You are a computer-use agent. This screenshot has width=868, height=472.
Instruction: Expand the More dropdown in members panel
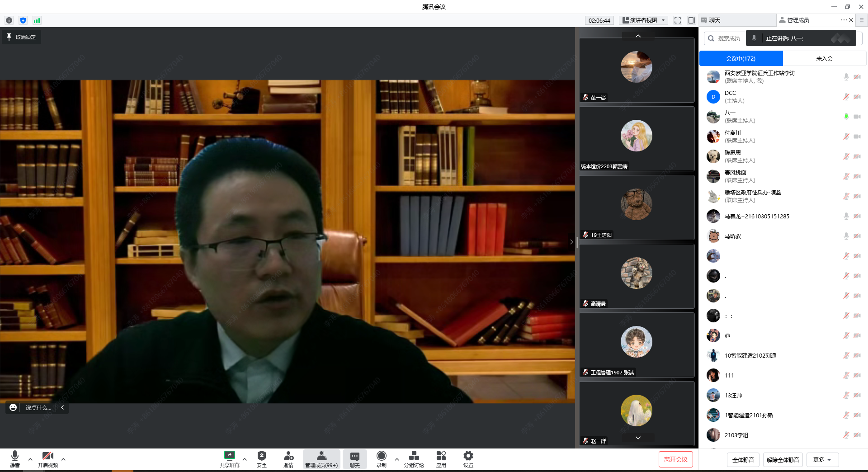[x=822, y=460]
